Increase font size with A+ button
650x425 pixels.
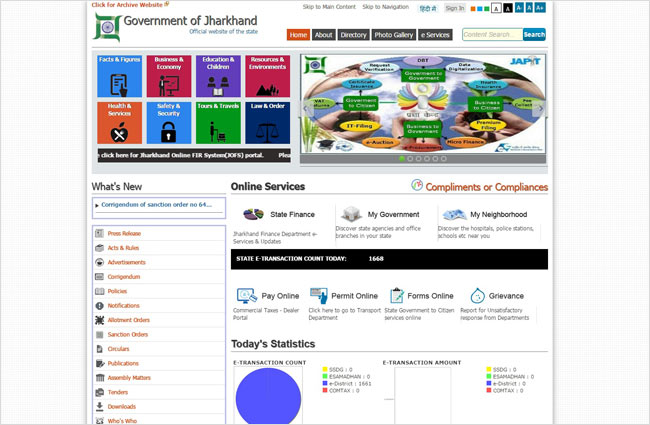point(540,8)
